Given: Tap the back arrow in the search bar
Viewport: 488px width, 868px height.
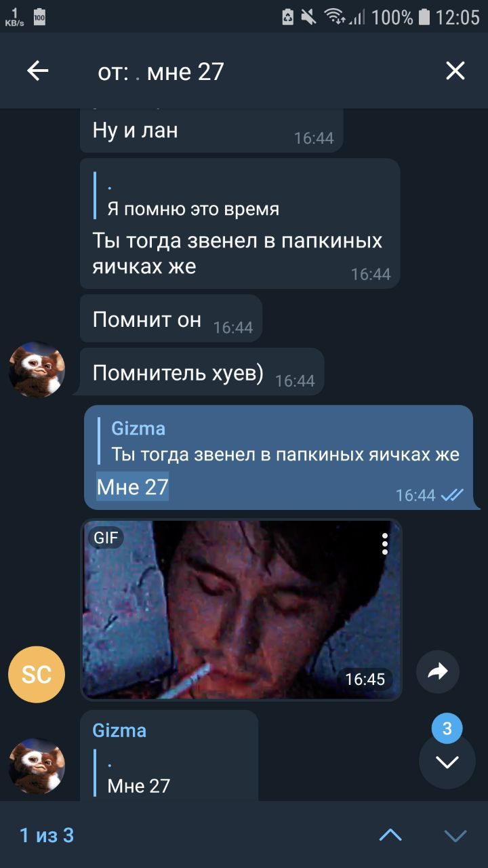Looking at the screenshot, I should tap(38, 71).
